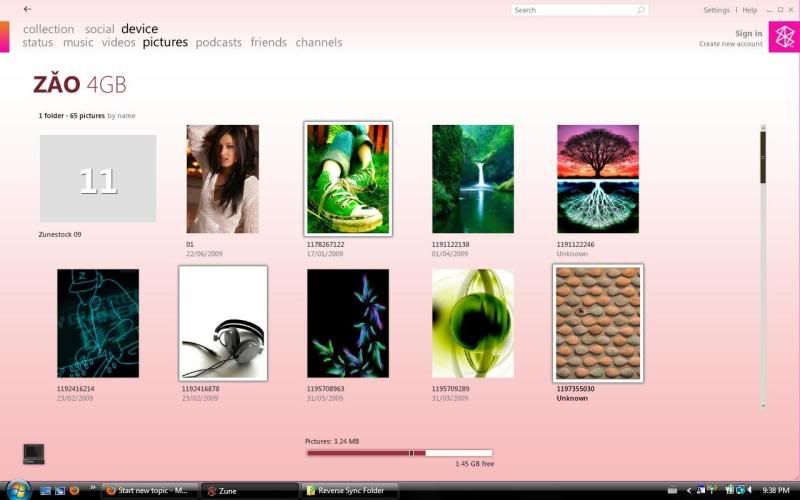Image resolution: width=800 pixels, height=500 pixels.
Task: Open Help
Action: point(749,10)
